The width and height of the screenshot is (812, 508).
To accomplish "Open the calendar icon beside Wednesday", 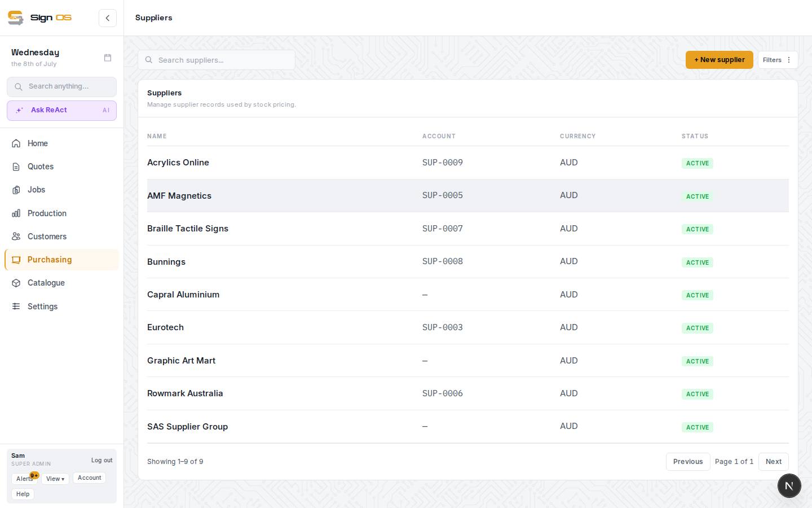I will pyautogui.click(x=108, y=58).
